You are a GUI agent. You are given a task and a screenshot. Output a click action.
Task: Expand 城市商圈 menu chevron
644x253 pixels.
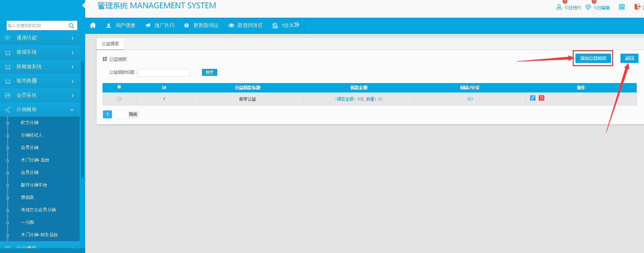click(x=72, y=81)
